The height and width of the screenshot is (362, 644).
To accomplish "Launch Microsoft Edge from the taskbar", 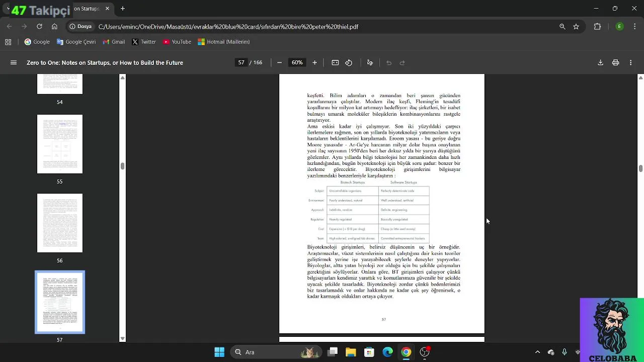I will point(387,352).
